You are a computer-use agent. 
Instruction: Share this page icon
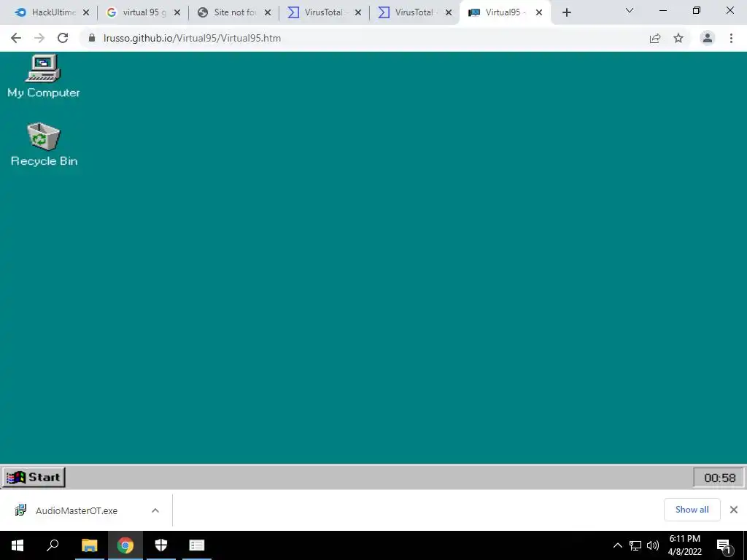(655, 38)
